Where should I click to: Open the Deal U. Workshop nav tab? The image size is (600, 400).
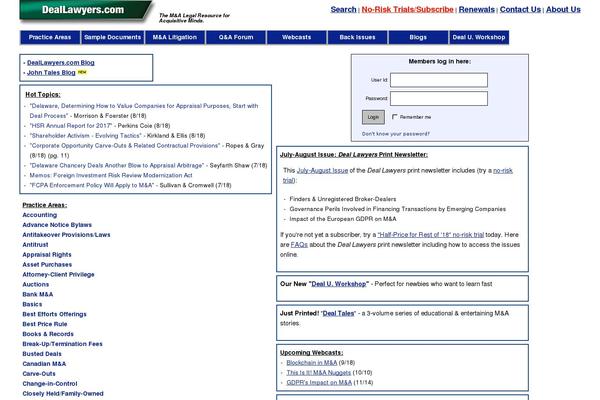coord(479,38)
